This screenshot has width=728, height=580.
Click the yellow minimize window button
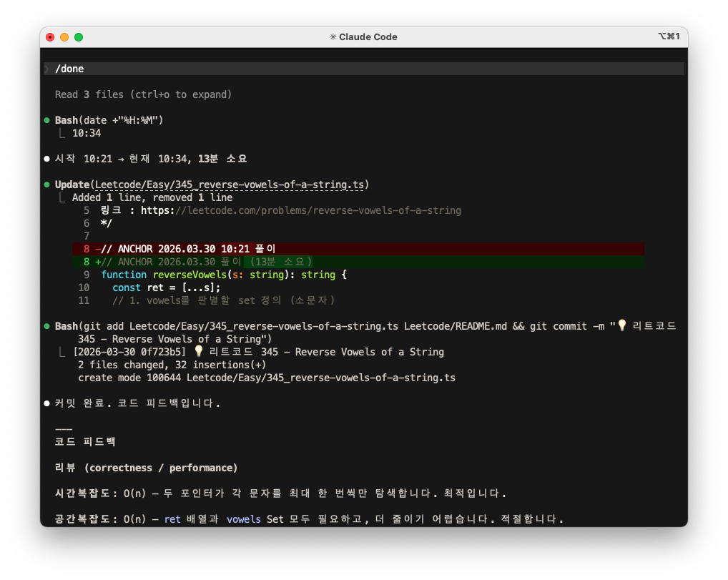64,37
